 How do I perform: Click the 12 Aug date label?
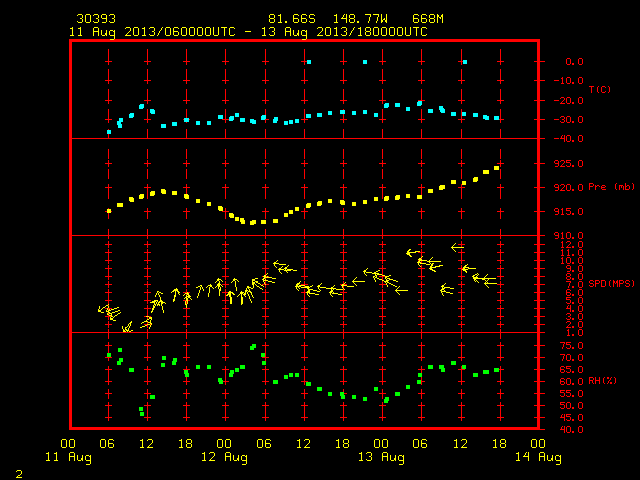coord(224,457)
